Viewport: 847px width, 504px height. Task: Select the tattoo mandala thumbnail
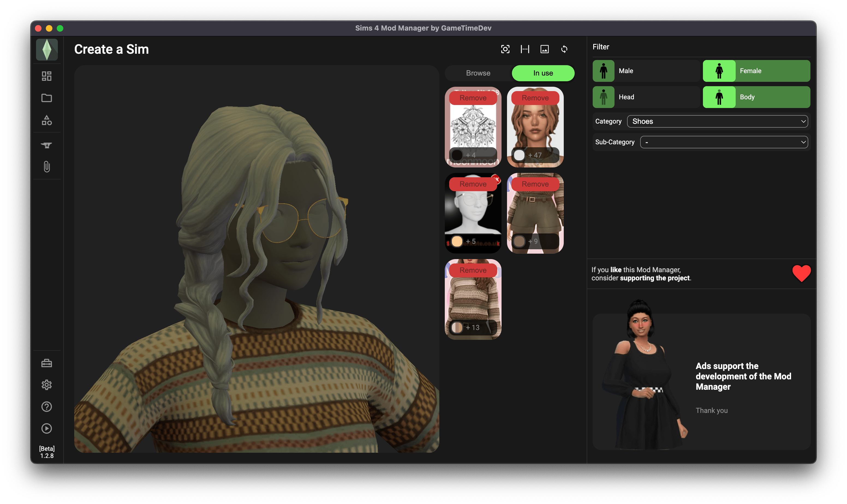tap(473, 127)
